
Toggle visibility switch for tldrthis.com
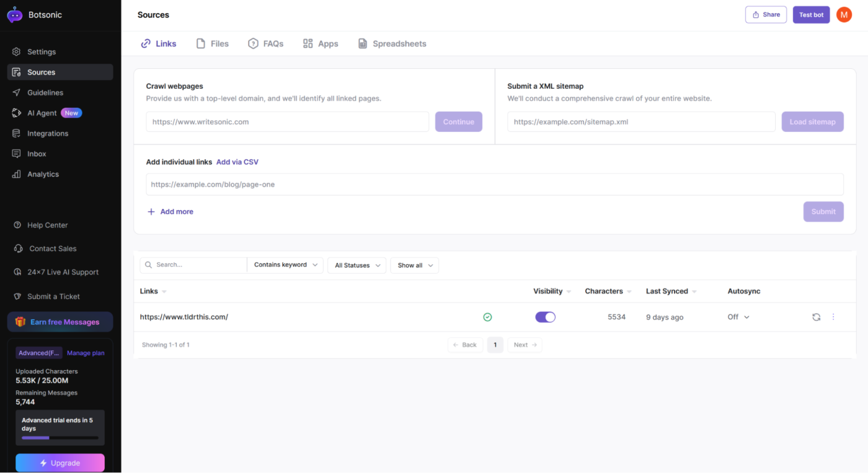pyautogui.click(x=546, y=317)
